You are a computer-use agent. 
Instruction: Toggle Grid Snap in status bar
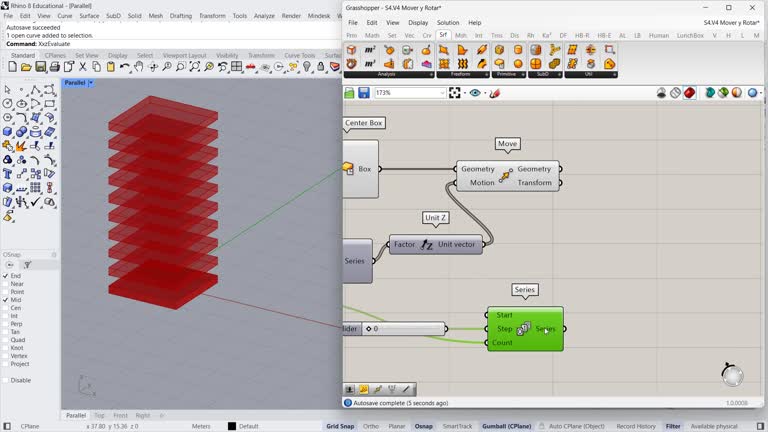[340, 426]
